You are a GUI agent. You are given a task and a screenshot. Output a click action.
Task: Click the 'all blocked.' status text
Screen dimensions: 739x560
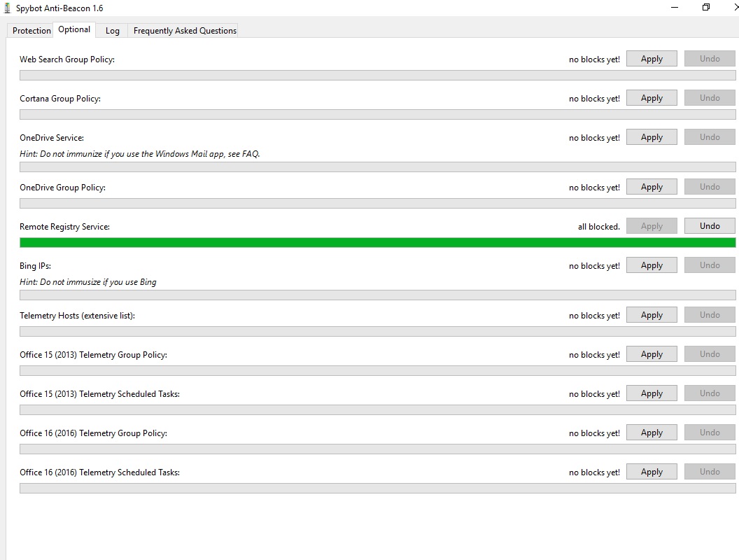[x=598, y=227]
